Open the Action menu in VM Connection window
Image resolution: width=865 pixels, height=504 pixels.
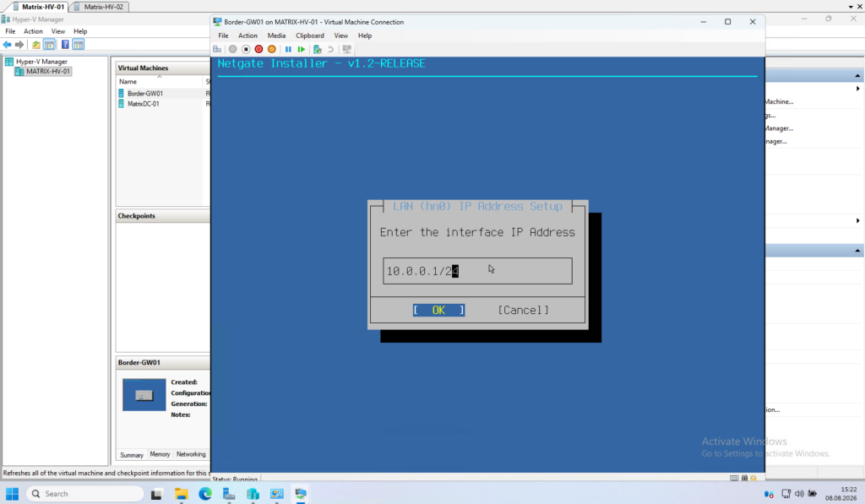pos(248,35)
